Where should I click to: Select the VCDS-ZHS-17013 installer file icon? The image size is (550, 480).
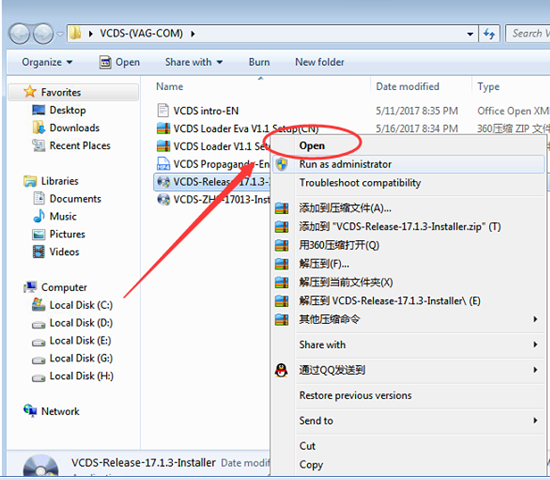click(x=163, y=200)
